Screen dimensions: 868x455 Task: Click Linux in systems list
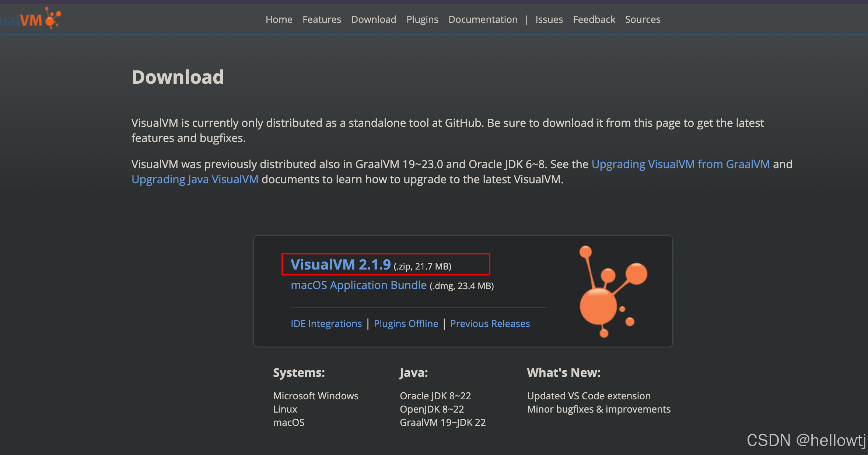click(285, 409)
